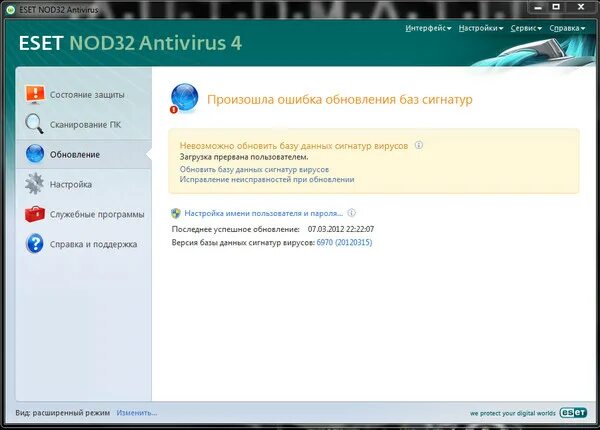Click Исправление неисправностей при обновлении link
Screen dimensions: 600x430
267,179
